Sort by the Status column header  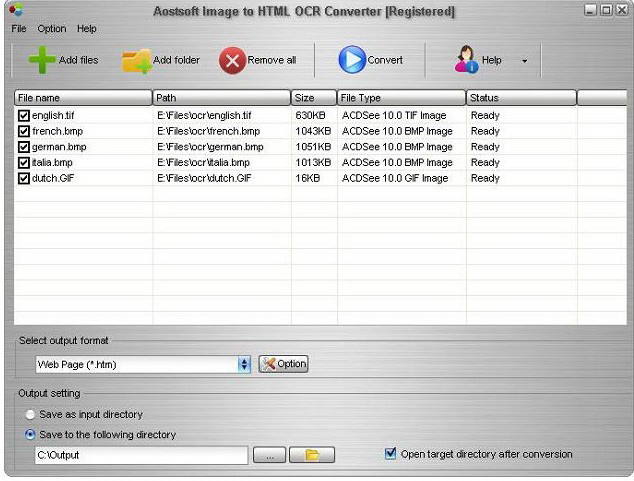click(521, 98)
